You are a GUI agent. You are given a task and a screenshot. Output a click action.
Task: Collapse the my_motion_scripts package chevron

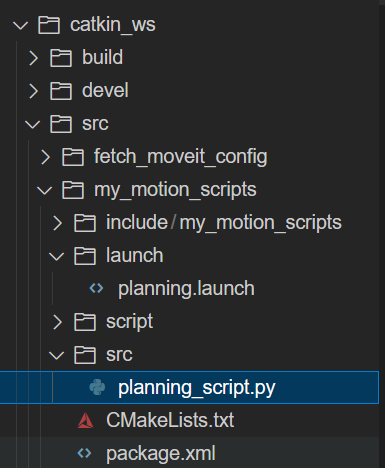[x=44, y=191]
